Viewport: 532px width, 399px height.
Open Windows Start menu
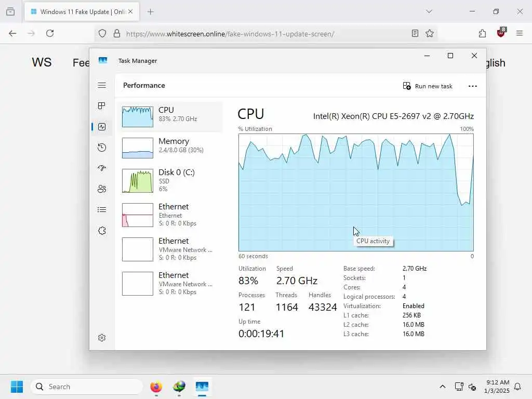tap(17, 387)
